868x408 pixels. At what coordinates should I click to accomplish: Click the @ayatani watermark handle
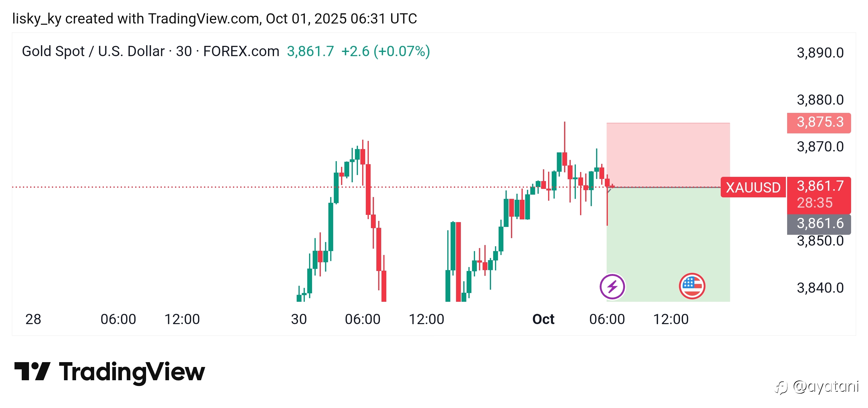825,387
